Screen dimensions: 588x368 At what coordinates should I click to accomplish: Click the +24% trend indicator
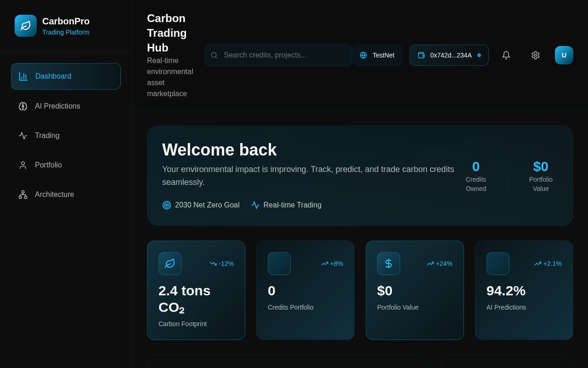click(440, 264)
